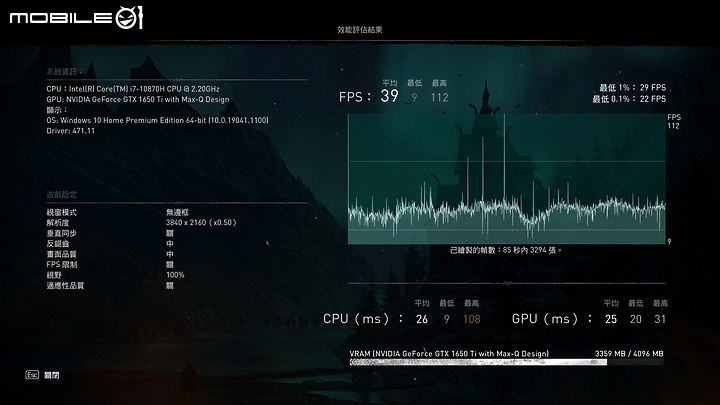The width and height of the screenshot is (720, 405).
Task: Select the CPU maximum value 108
Action: (472, 319)
